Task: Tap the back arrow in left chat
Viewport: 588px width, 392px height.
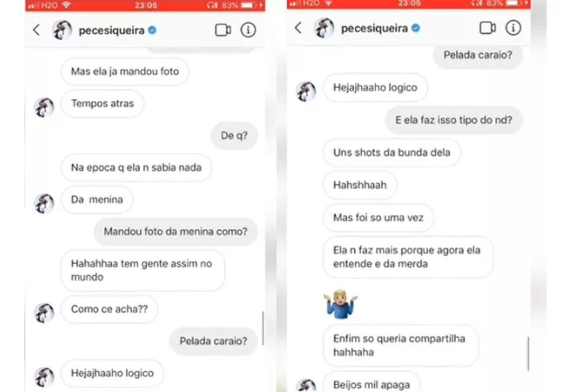Action: coord(36,30)
